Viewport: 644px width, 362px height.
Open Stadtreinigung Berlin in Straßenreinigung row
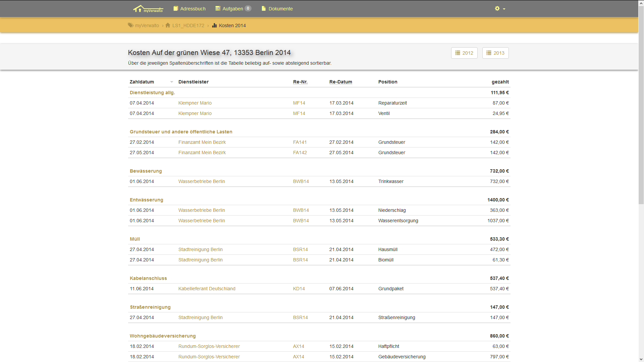pyautogui.click(x=201, y=317)
